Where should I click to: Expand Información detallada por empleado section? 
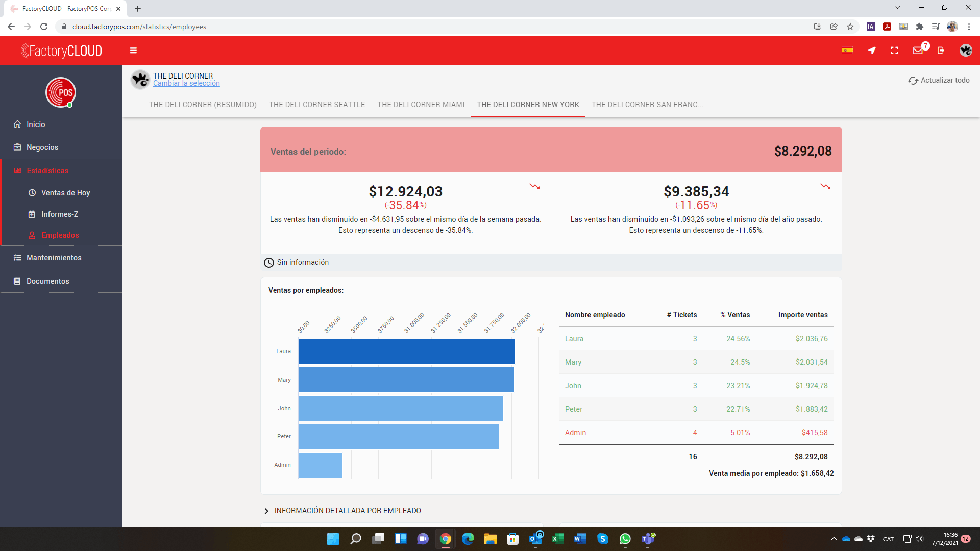(347, 511)
